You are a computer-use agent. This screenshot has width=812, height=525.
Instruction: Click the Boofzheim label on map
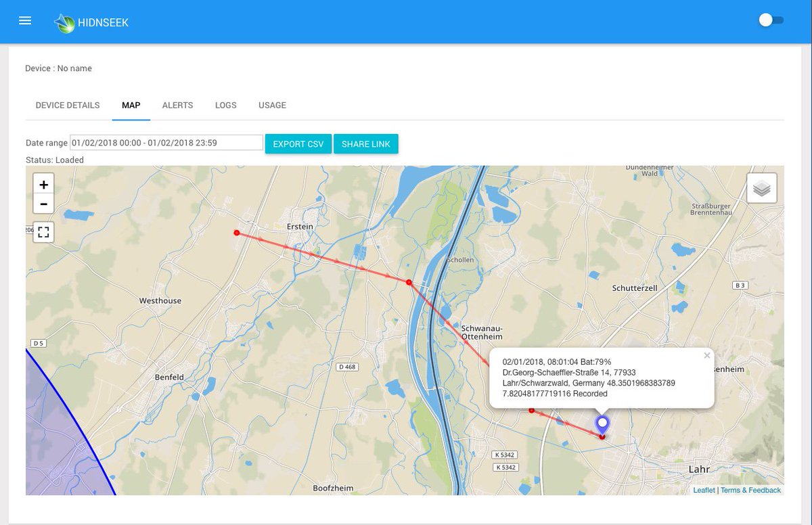point(334,488)
